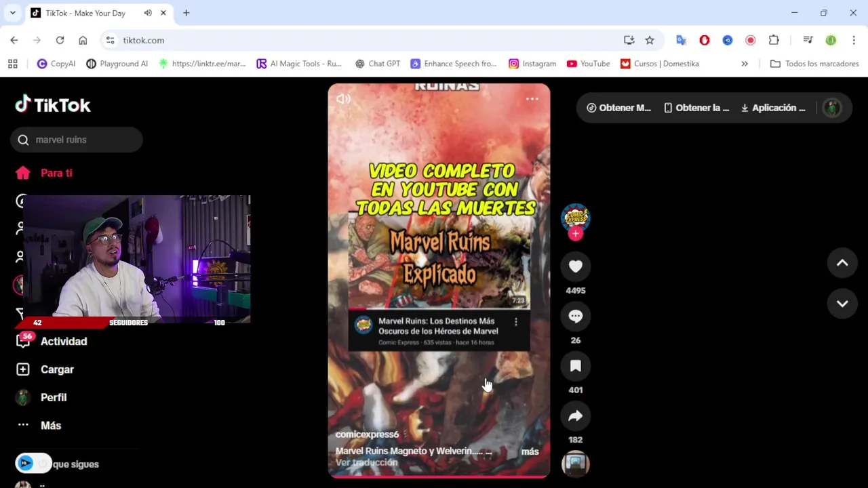The height and width of the screenshot is (488, 868).
Task: Open the Perfil page
Action: 41,397
